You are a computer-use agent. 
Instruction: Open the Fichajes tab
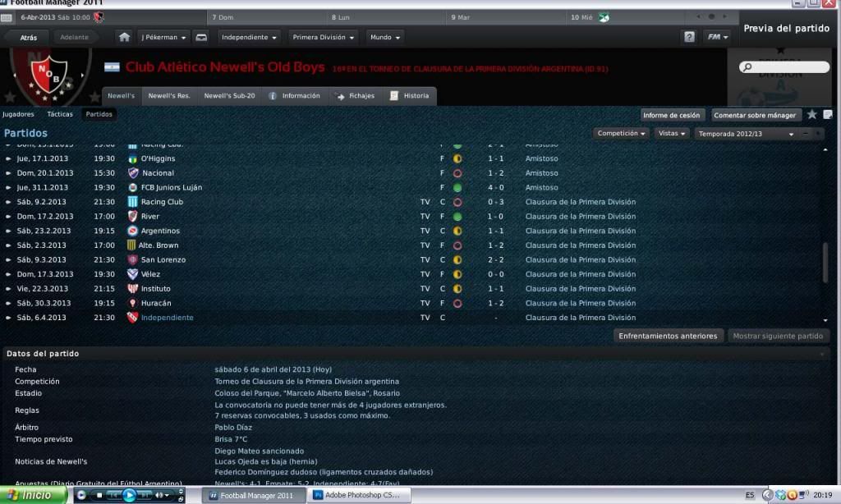click(x=355, y=96)
